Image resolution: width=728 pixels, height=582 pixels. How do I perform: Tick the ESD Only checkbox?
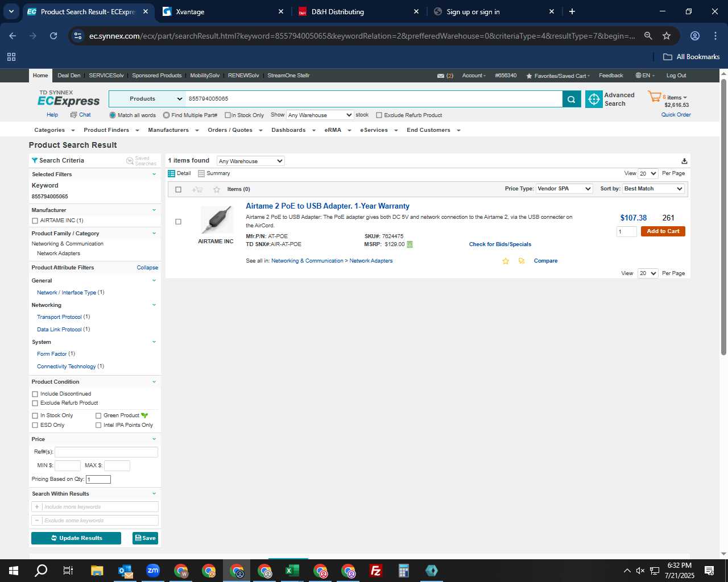pos(35,425)
